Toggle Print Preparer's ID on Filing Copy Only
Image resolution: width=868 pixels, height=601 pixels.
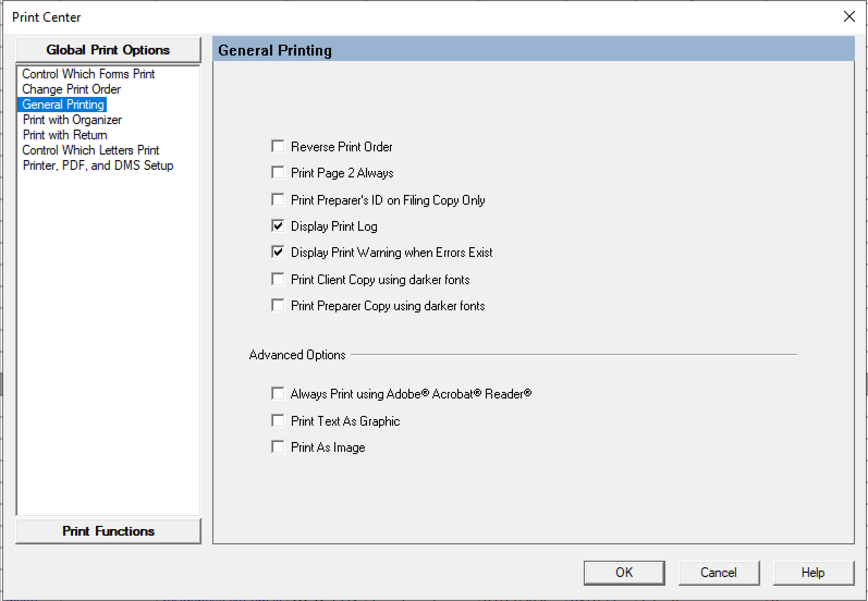point(278,200)
